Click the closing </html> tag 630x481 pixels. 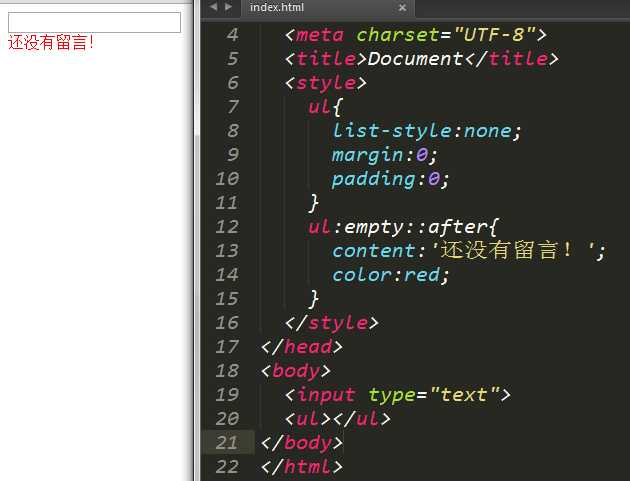pyautogui.click(x=302, y=467)
